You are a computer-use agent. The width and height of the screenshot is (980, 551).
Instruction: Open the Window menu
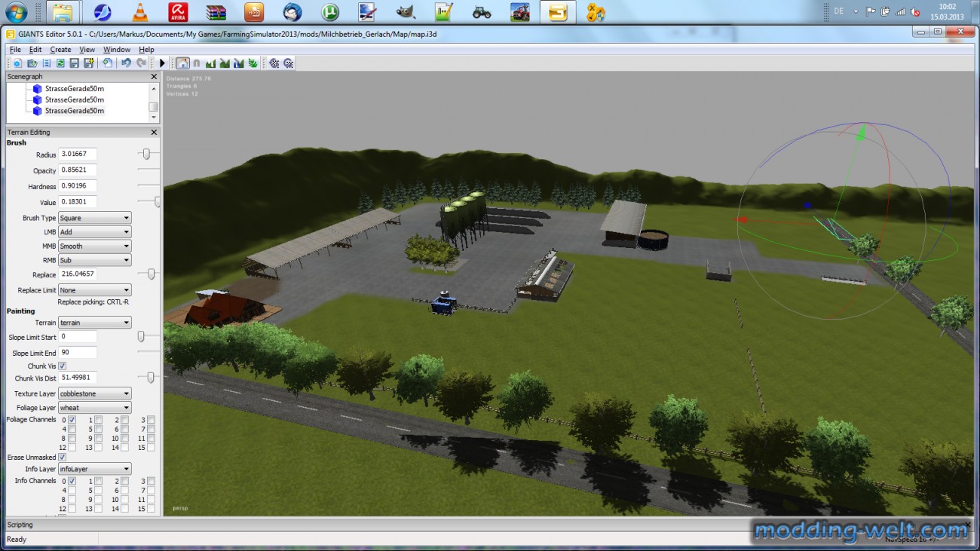117,50
